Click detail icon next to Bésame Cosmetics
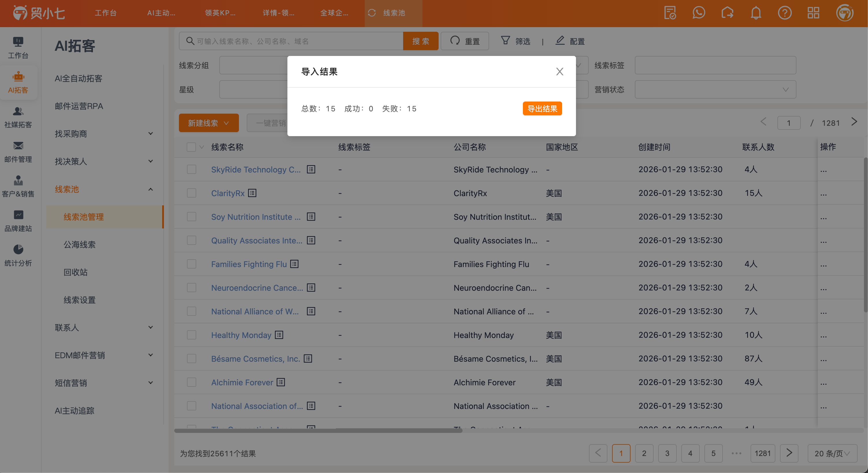The image size is (868, 473). (308, 359)
